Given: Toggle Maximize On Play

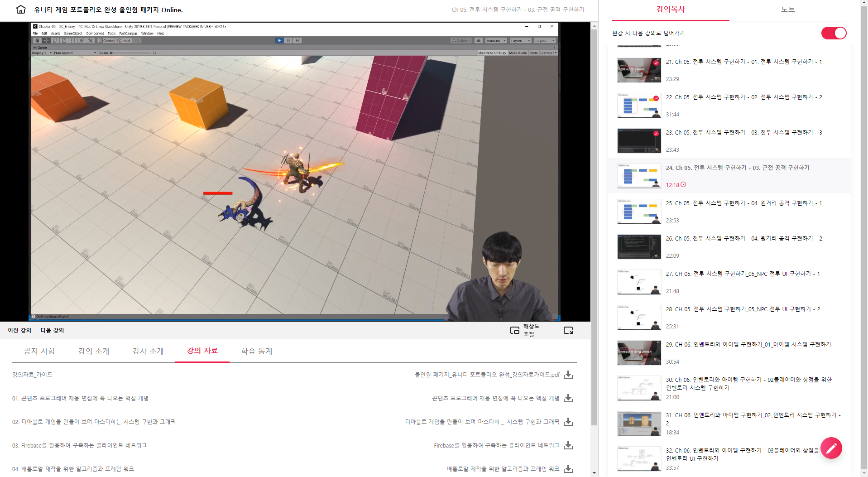Looking at the screenshot, I should pyautogui.click(x=492, y=53).
